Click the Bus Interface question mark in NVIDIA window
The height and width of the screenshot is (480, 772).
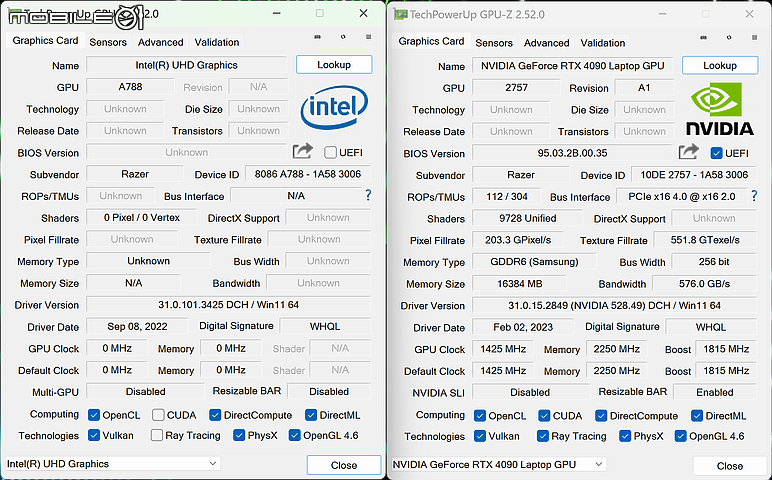tap(754, 196)
